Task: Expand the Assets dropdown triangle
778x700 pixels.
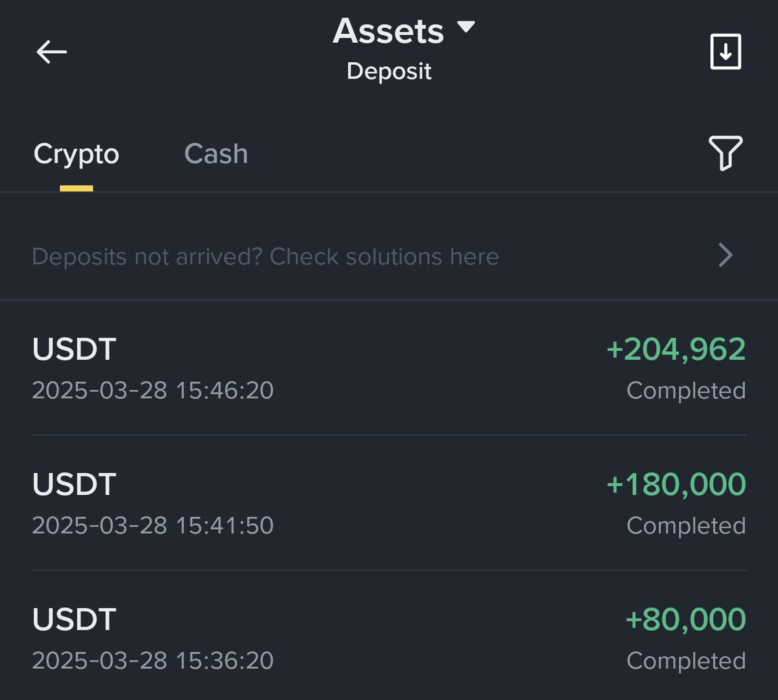Action: pyautogui.click(x=466, y=27)
